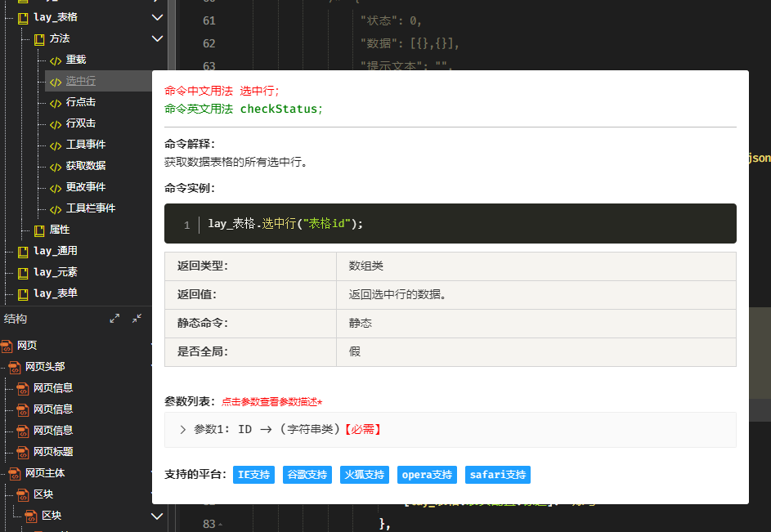Select the 网页 root structure node

pyautogui.click(x=26, y=345)
